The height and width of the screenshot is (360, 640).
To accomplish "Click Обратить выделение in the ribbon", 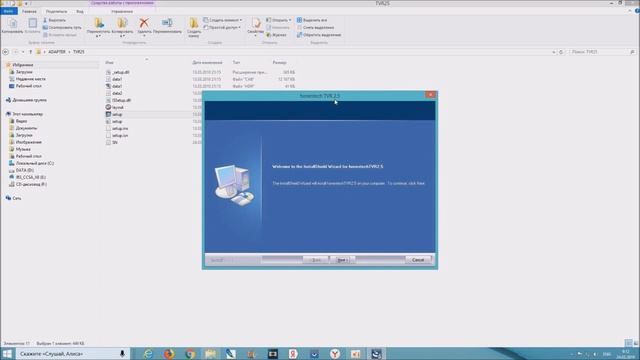I will point(319,35).
